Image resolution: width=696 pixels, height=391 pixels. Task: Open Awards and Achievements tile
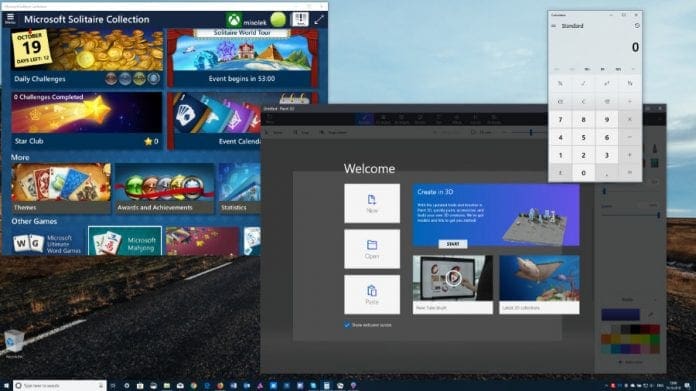tap(164, 189)
